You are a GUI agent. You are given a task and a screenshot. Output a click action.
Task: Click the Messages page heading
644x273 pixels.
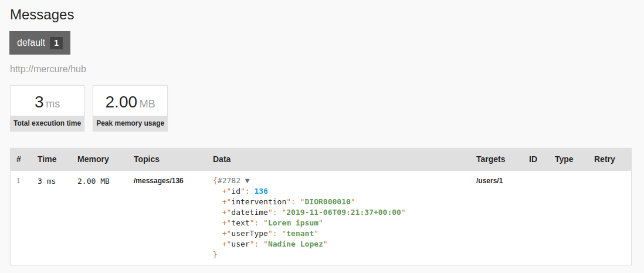(x=42, y=15)
